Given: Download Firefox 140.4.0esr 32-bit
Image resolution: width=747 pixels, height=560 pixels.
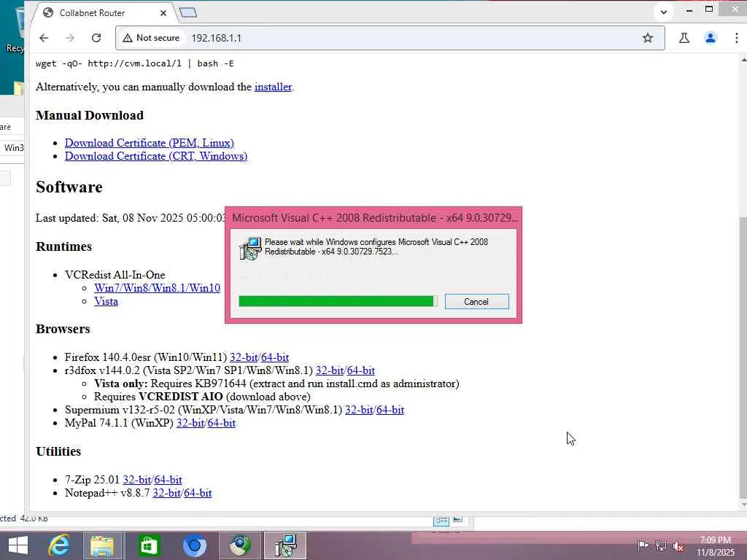Looking at the screenshot, I should coord(244,357).
